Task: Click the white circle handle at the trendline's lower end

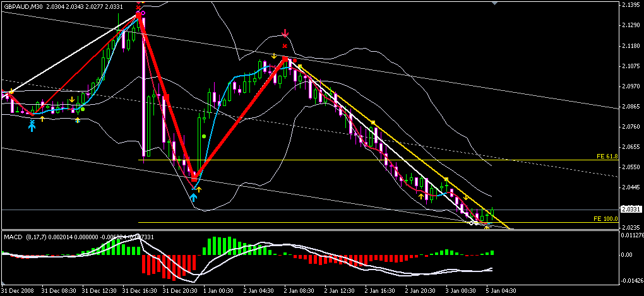Action: (x=473, y=223)
